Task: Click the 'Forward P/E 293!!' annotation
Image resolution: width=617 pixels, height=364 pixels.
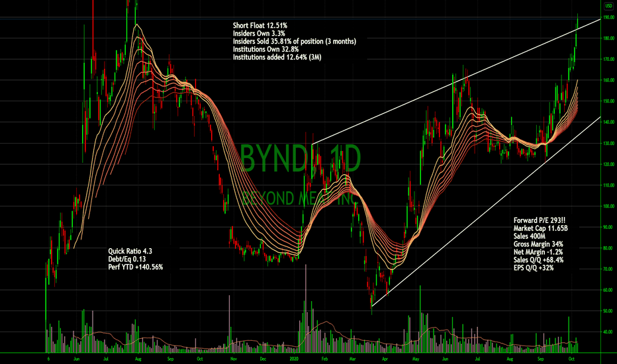Action: (540, 220)
